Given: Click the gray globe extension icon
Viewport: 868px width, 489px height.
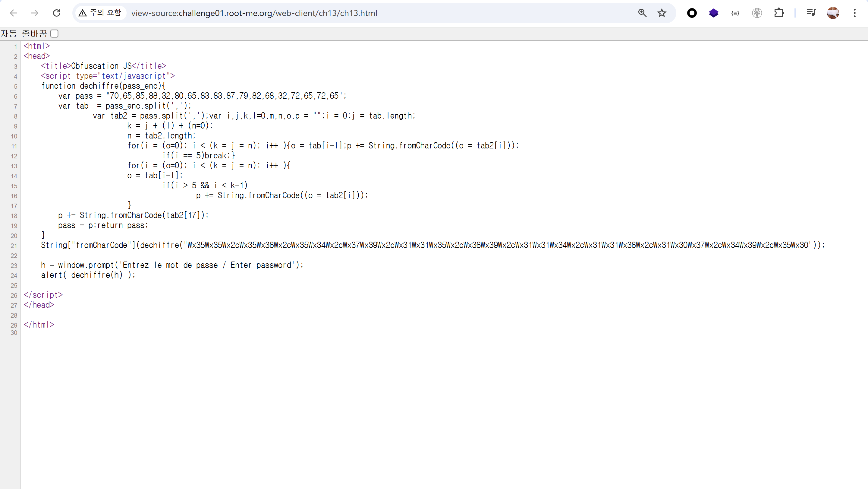Looking at the screenshot, I should click(x=757, y=13).
